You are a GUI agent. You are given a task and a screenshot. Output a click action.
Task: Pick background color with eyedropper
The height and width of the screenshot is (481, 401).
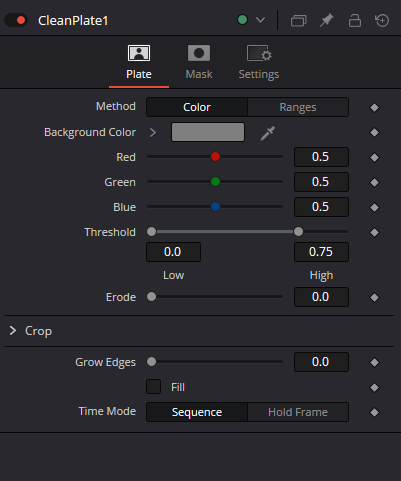268,133
